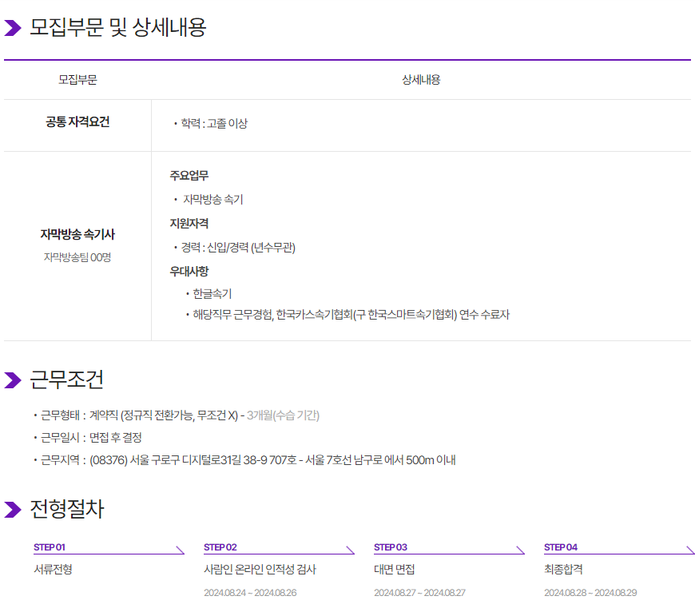Screen dimensions: 695x616
Task: Click the 자막방송 속기사 position title
Action: click(77, 234)
